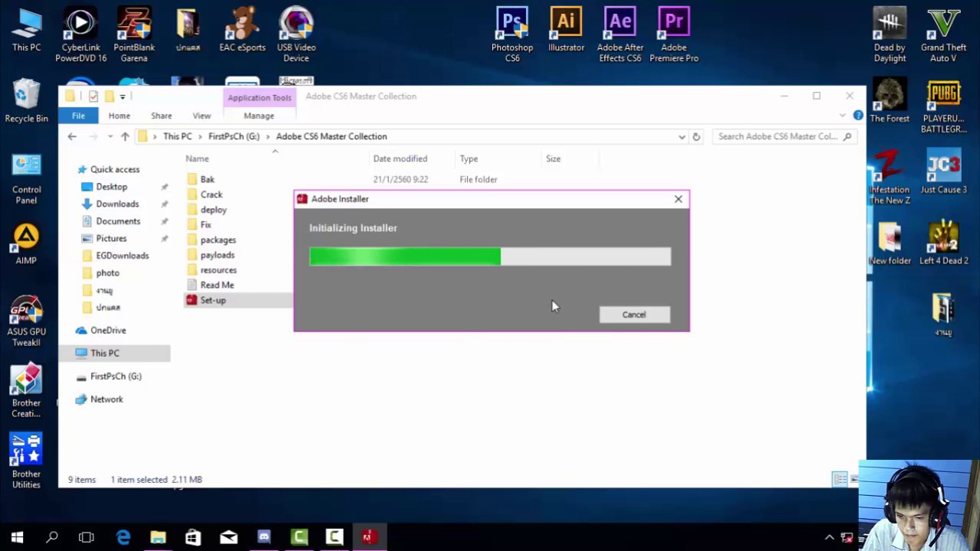980x551 pixels.
Task: Open PLAYERUNKNOWN'S BATTLEGROUNDS desktop icon
Action: (943, 106)
